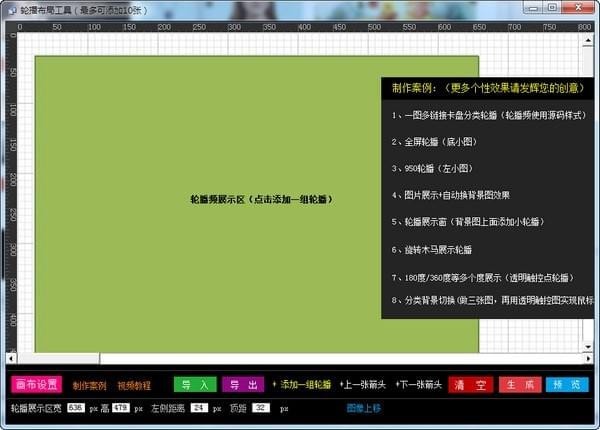
Task: Open the 画布设置 canvas settings button
Action: coord(36,384)
